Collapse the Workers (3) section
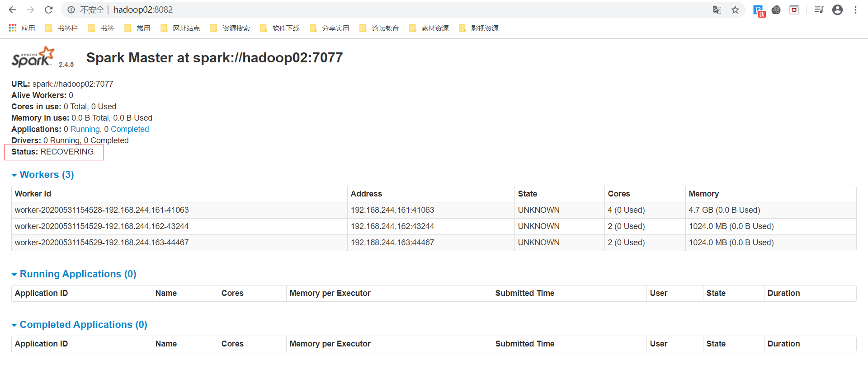This screenshot has width=868, height=379. 42,175
